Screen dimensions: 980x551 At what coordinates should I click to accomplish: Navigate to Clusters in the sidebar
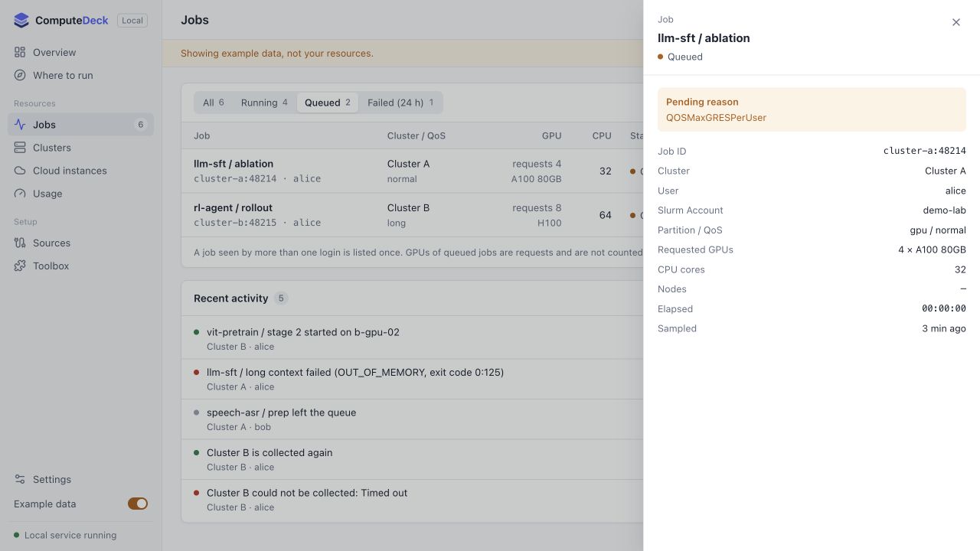[80, 148]
